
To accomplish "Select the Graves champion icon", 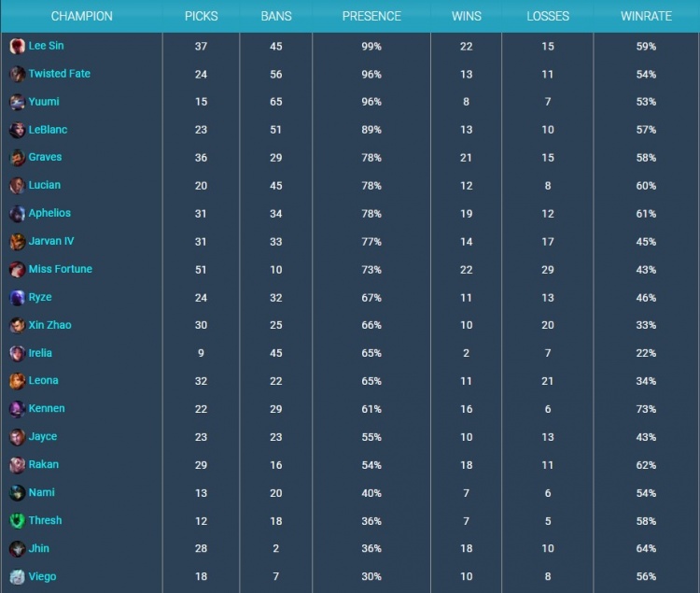I will 17,158.
